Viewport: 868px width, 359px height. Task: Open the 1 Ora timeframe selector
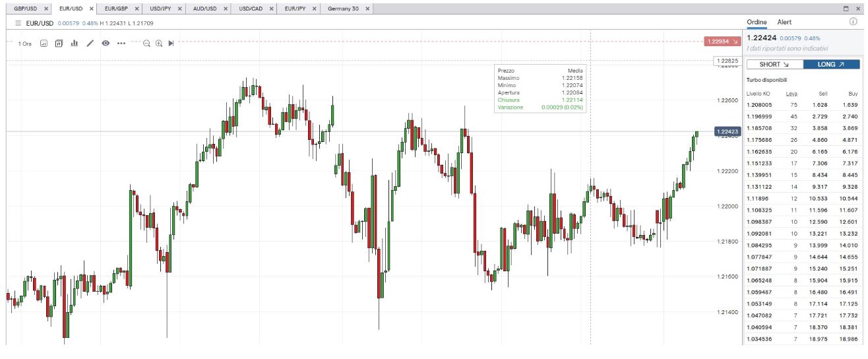click(x=25, y=44)
